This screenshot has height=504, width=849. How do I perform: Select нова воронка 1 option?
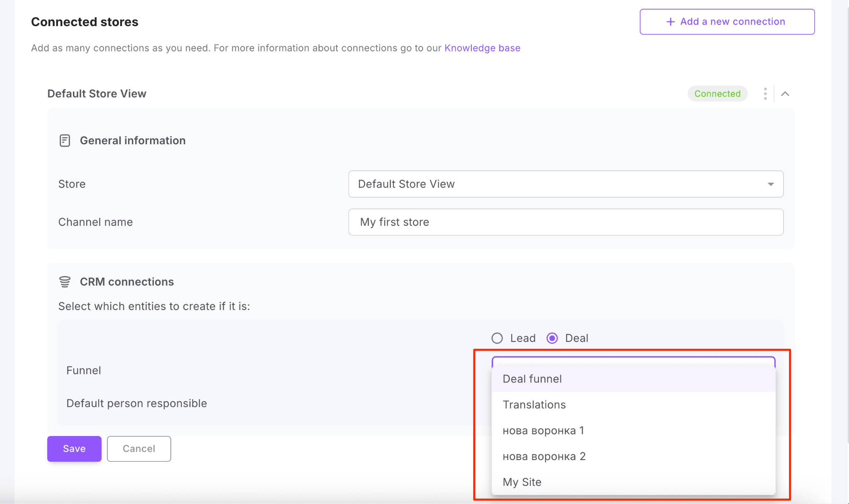click(543, 431)
